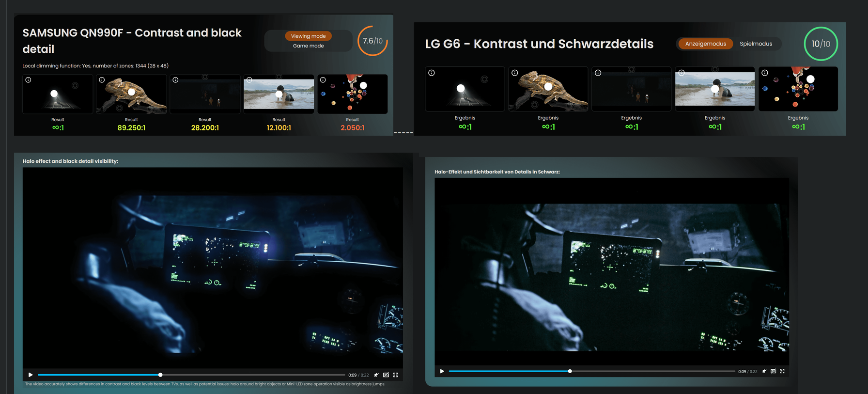Open info icon on LG spotlight thumbnail

tap(431, 73)
